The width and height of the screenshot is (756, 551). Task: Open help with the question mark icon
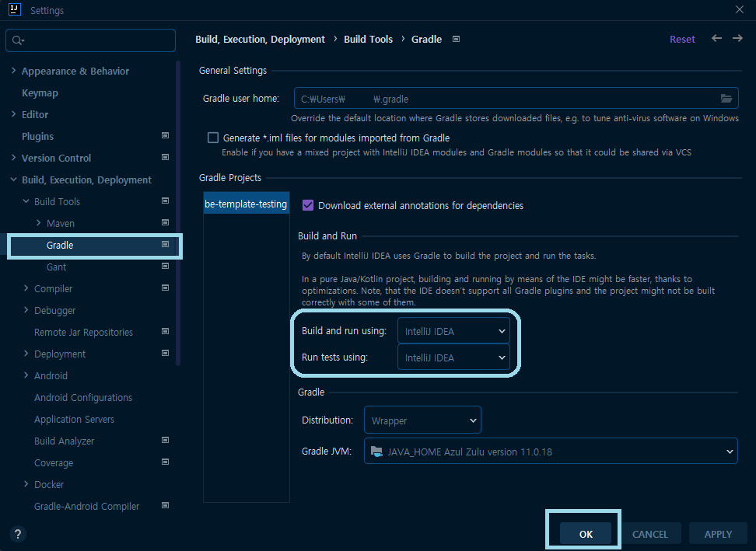click(x=18, y=534)
